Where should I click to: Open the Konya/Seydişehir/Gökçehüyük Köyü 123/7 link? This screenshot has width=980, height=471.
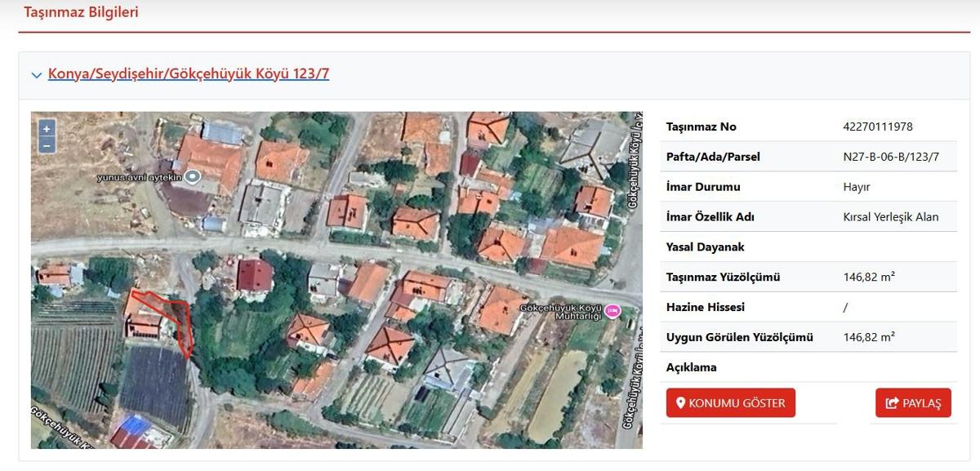point(189,74)
